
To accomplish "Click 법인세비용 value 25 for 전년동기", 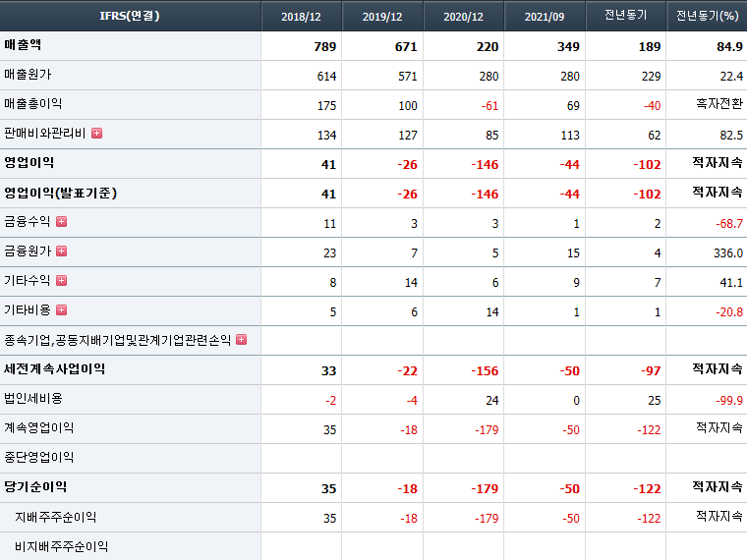I will pyautogui.click(x=654, y=401).
